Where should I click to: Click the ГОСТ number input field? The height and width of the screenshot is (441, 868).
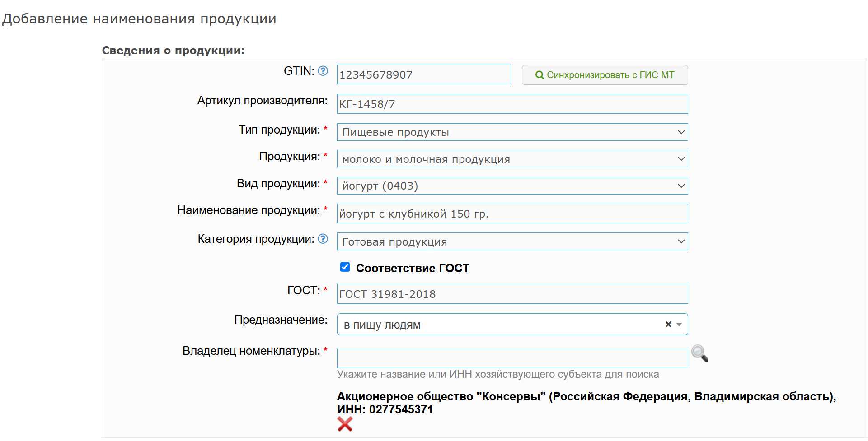[x=512, y=294]
